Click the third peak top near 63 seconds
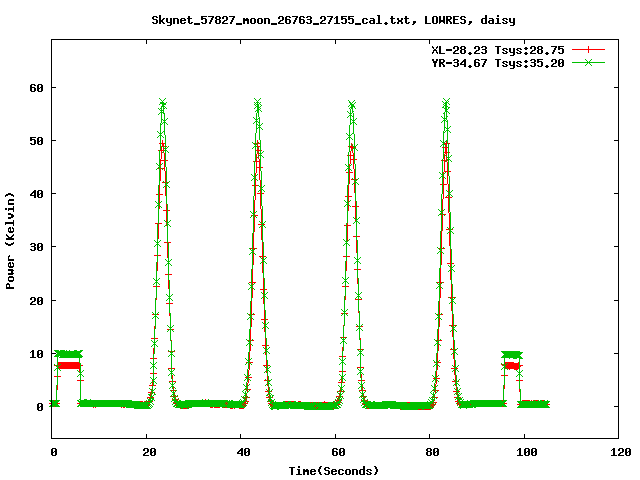The image size is (640, 480). pyautogui.click(x=352, y=105)
